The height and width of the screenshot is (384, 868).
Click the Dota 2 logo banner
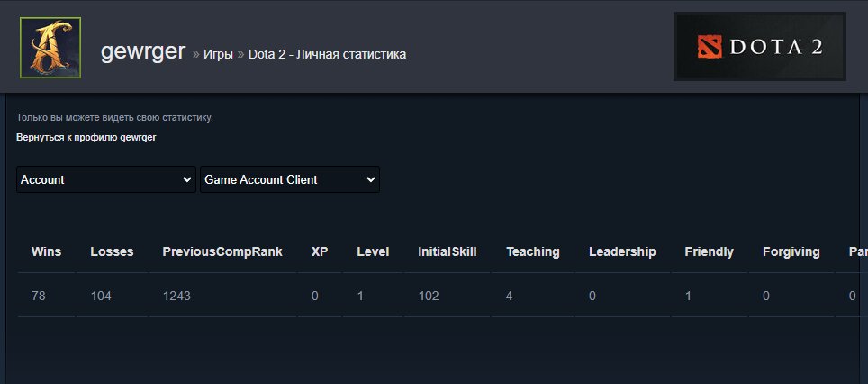pos(760,47)
